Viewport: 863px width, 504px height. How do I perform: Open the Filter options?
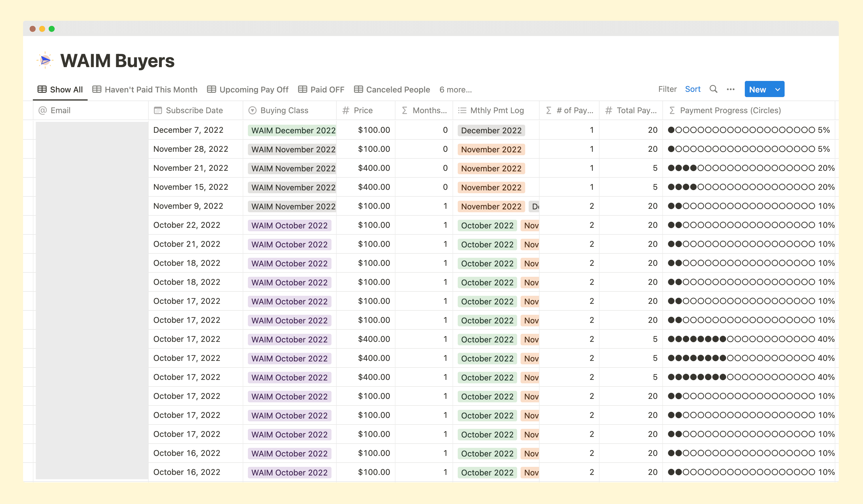(x=667, y=89)
